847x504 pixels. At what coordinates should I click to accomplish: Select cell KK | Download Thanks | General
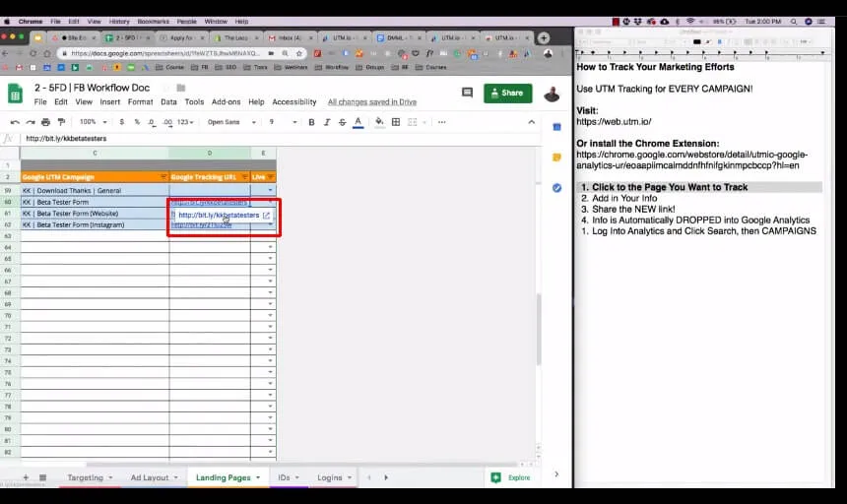(x=95, y=191)
